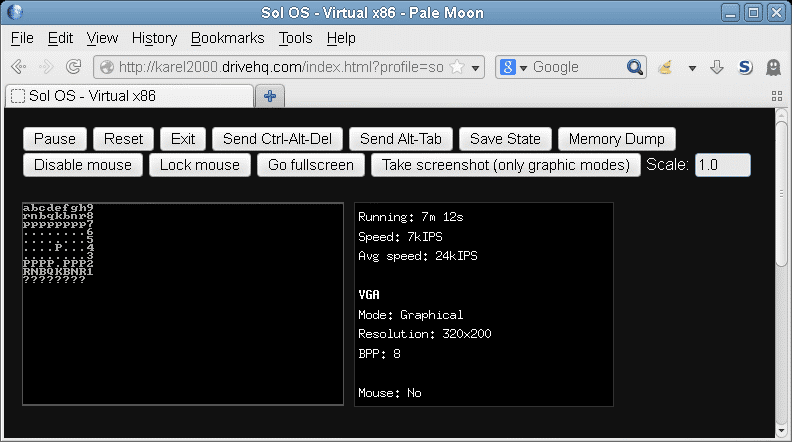Open the File menu

pos(22,38)
